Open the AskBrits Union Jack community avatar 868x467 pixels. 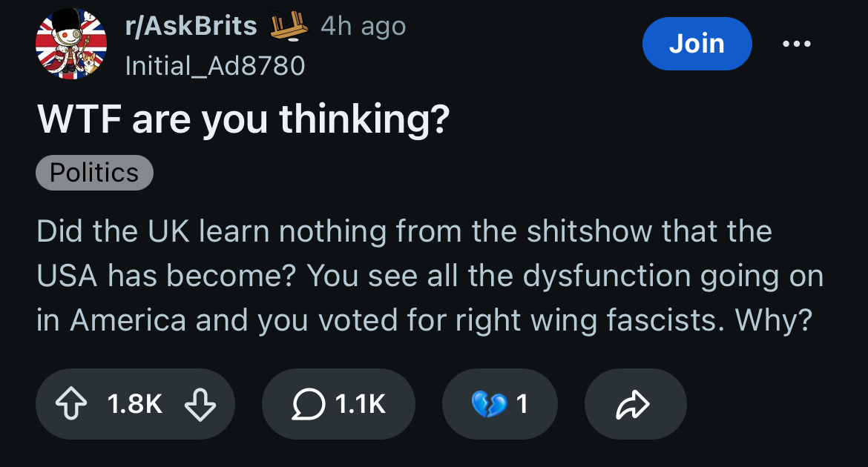pyautogui.click(x=71, y=44)
